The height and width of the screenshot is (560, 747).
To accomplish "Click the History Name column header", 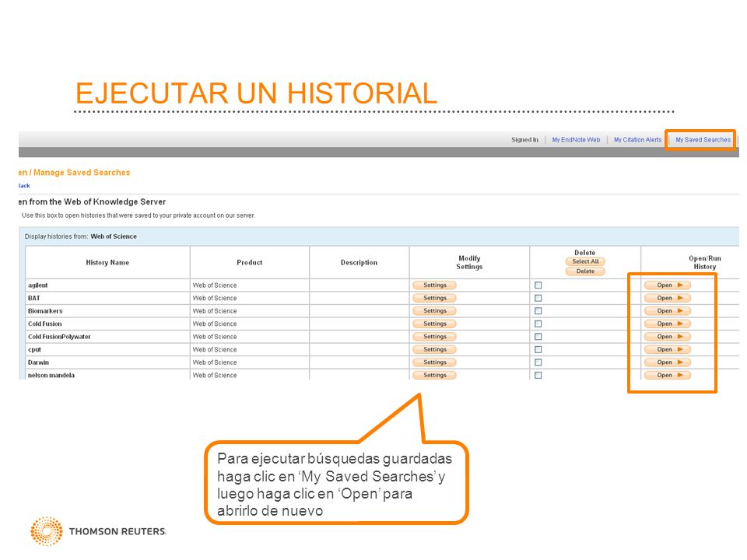I will (107, 262).
